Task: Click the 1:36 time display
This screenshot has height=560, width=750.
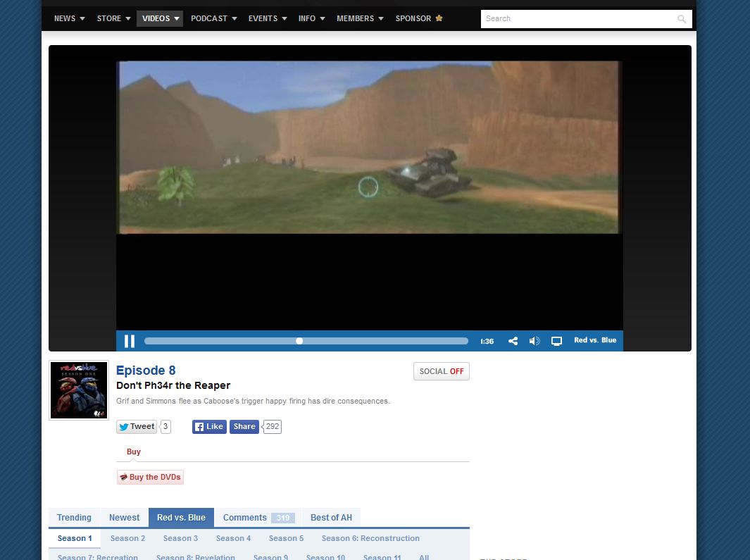Action: (487, 341)
